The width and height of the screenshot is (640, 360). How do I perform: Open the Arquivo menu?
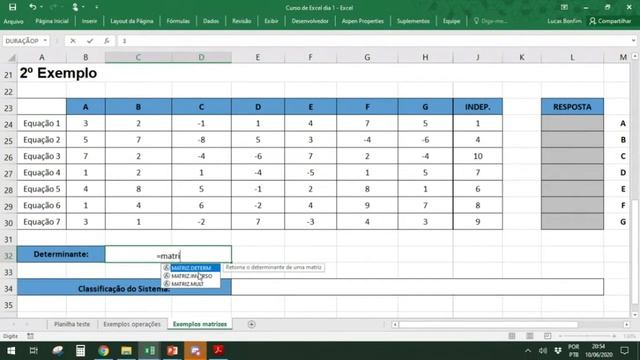13,21
